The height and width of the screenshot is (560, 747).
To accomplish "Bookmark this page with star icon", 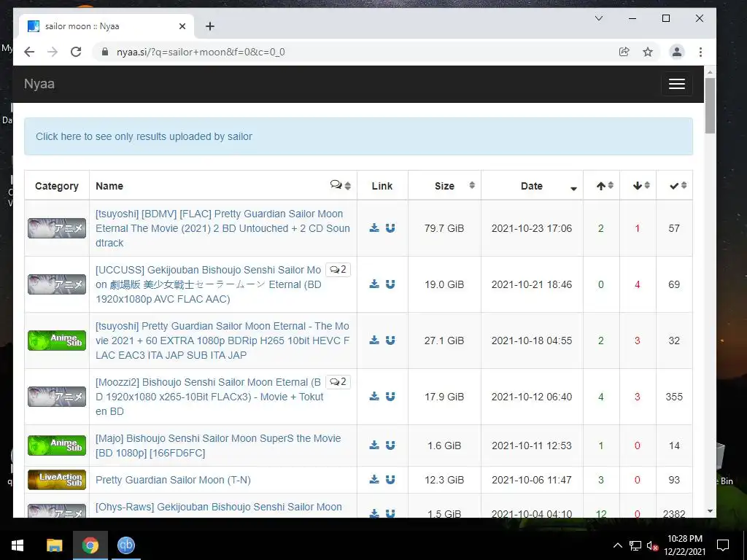I will (648, 52).
